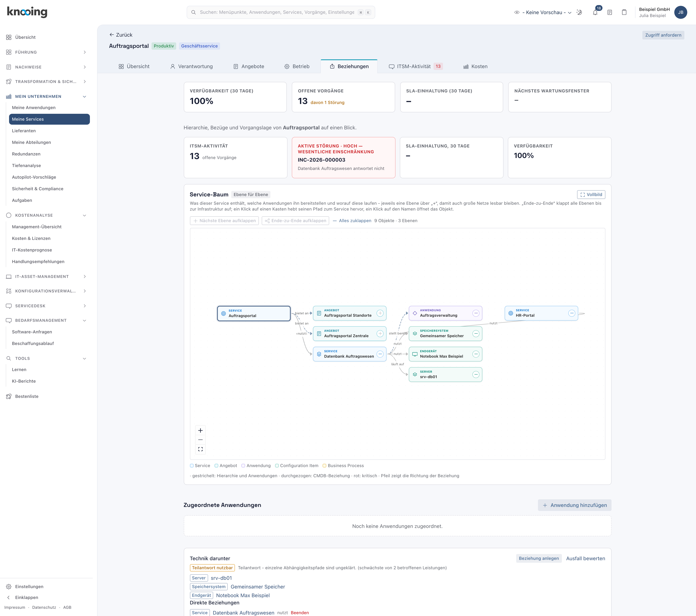696x616 pixels.
Task: Focus the global search field
Action: (281, 12)
